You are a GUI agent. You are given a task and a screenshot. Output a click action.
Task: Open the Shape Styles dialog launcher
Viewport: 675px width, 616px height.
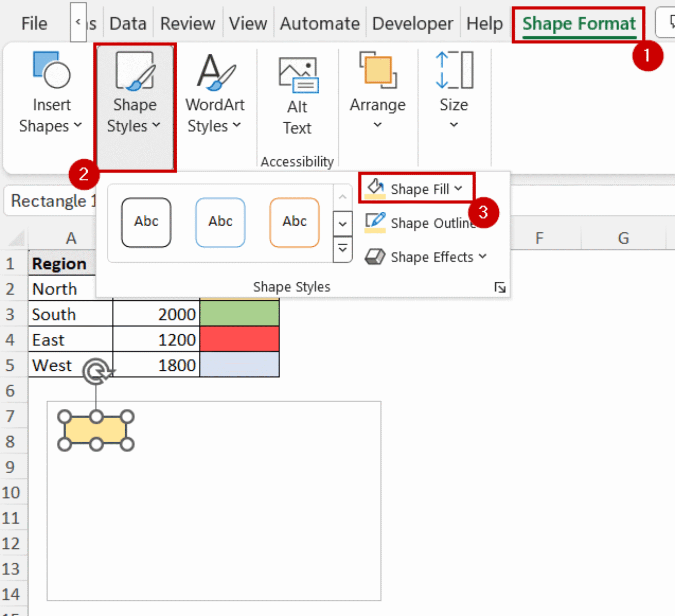coord(500,287)
